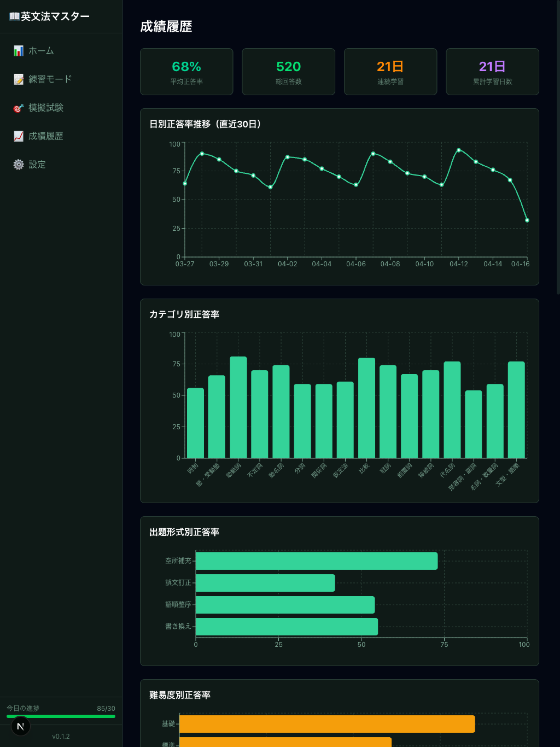Go to the 練習モード page
560x747 pixels.
click(50, 79)
